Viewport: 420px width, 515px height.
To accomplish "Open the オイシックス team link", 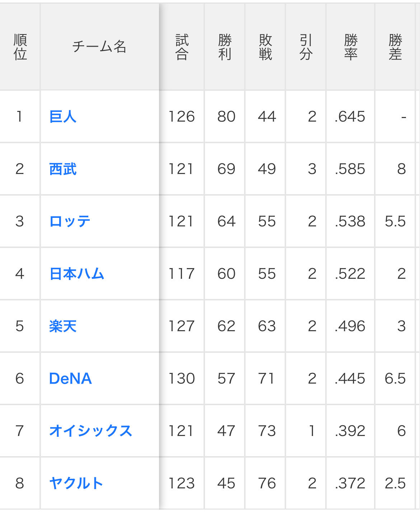I will click(90, 431).
